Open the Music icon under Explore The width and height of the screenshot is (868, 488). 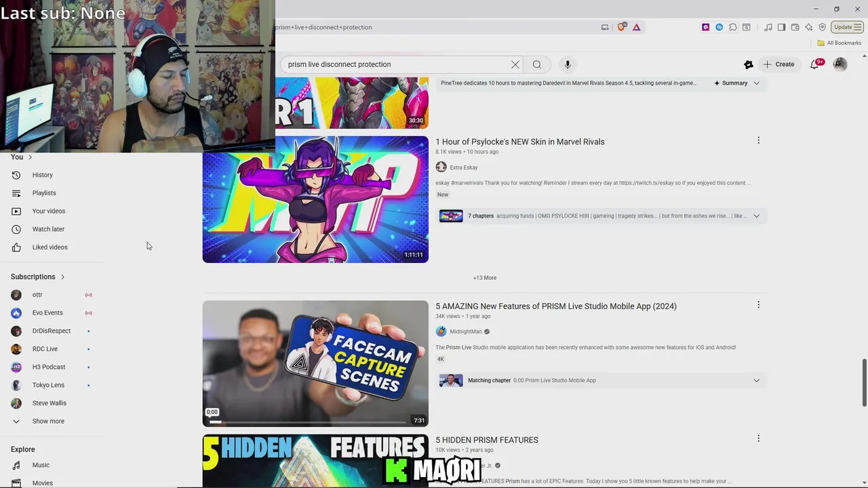pyautogui.click(x=16, y=465)
